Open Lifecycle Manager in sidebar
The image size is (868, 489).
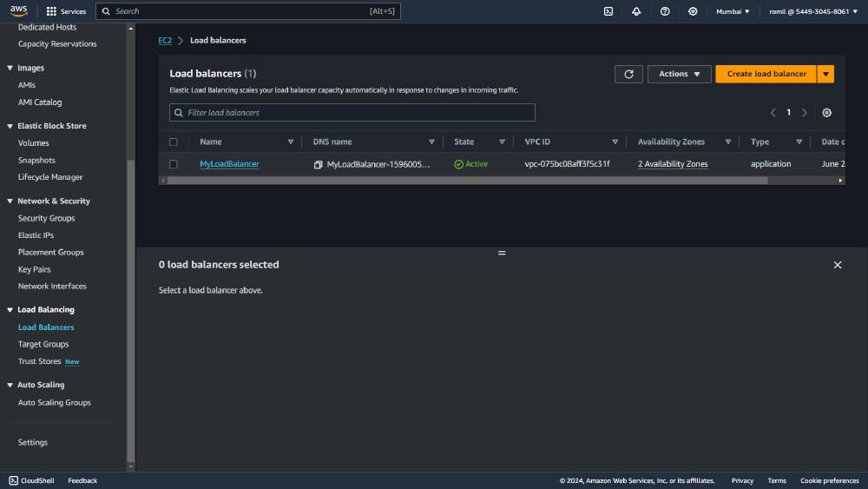(50, 177)
